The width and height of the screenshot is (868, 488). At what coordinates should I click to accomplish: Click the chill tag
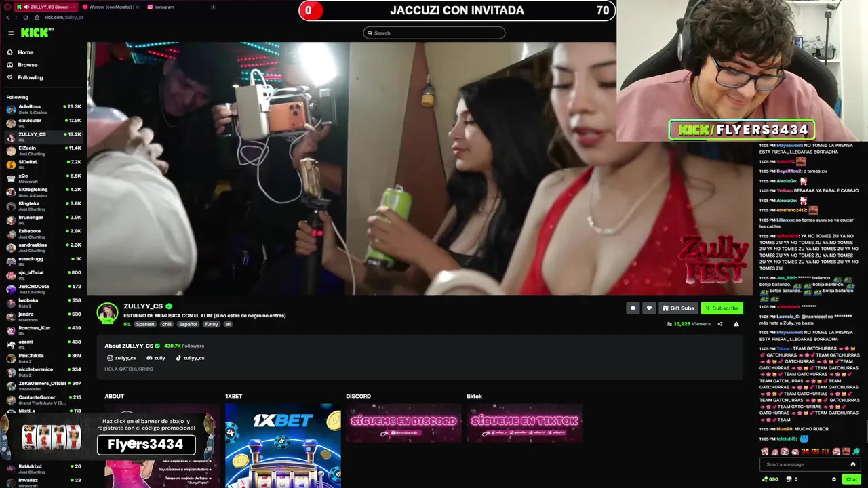tap(167, 324)
